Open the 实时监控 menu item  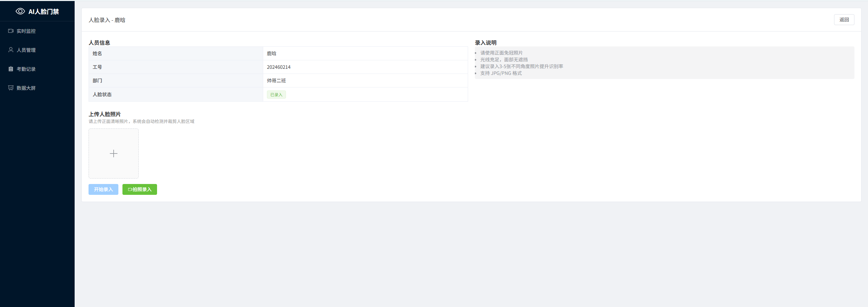point(37,31)
